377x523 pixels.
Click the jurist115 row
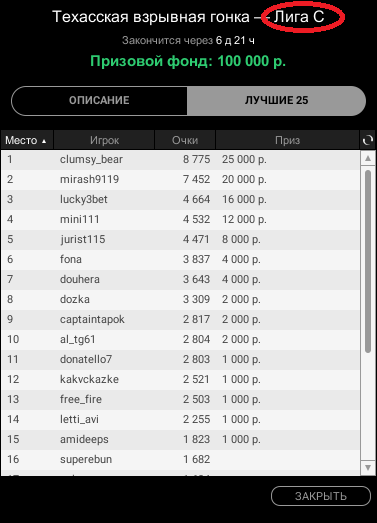180,239
